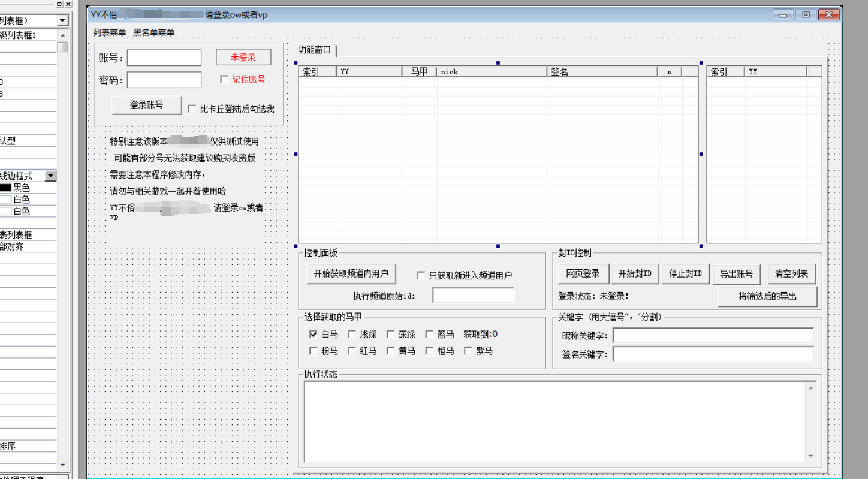The width and height of the screenshot is (868, 479).
Task: Check the 橙马 checkbox
Action: 429,351
